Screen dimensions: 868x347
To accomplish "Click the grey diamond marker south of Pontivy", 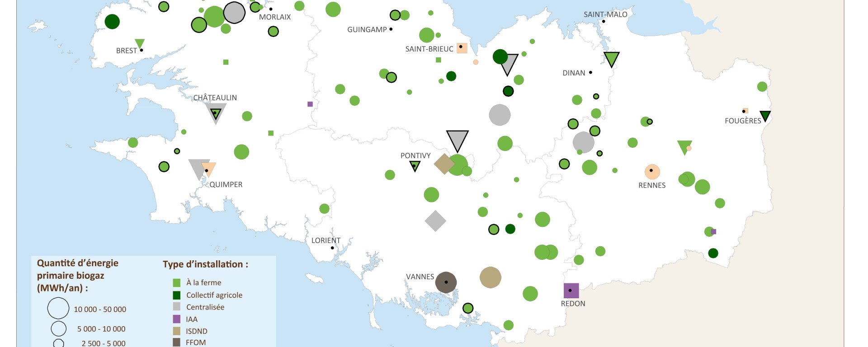I will (x=435, y=221).
